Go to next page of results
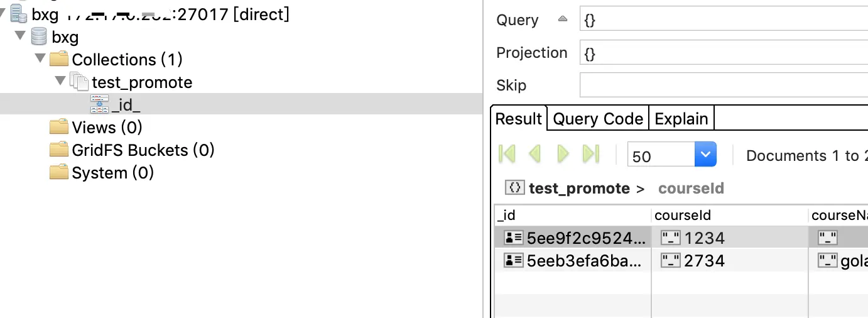The width and height of the screenshot is (868, 318). click(563, 154)
